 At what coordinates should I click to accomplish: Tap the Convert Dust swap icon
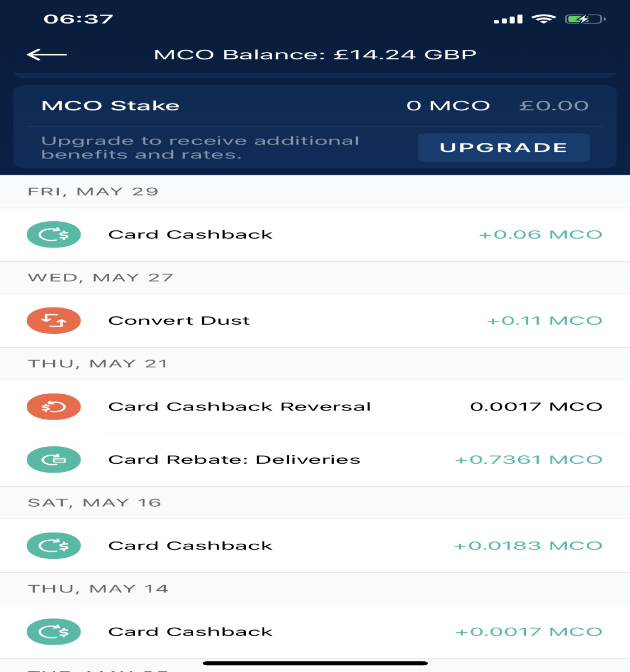pos(54,321)
